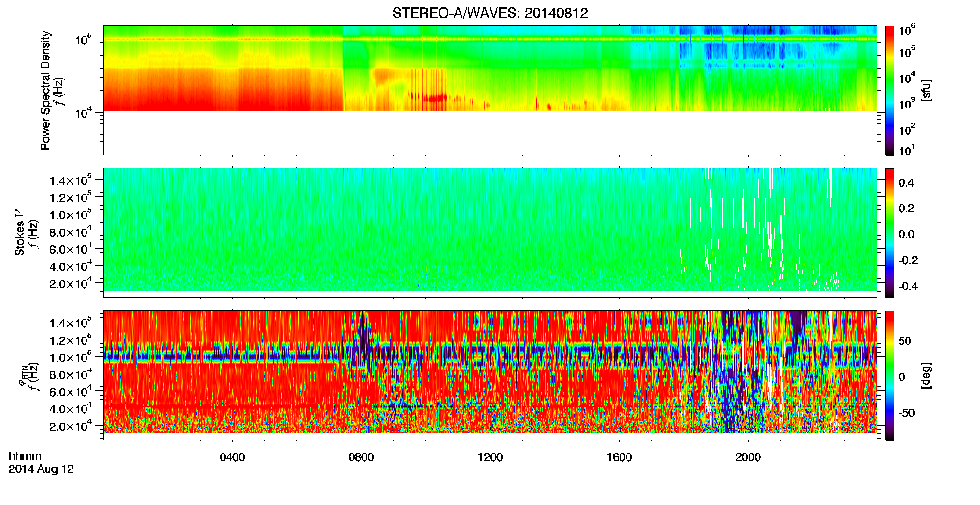Click the 2014 Aug 12 date label
Screen dimensions: 980x505
(41, 469)
